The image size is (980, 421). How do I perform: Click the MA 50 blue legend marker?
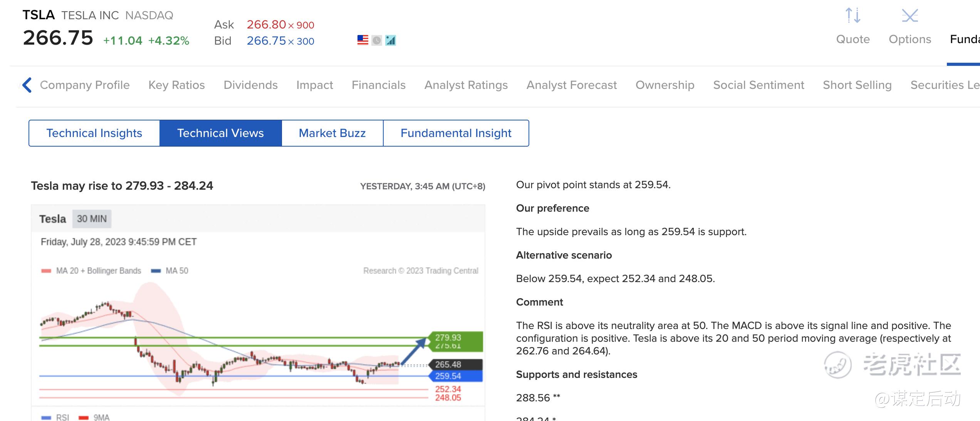[156, 271]
